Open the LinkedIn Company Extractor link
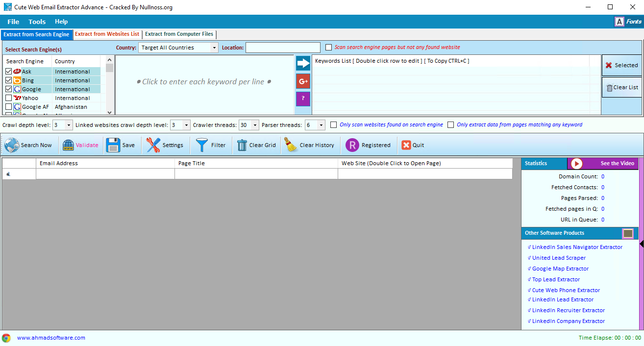Viewport: 644px width, 346px height. point(569,321)
